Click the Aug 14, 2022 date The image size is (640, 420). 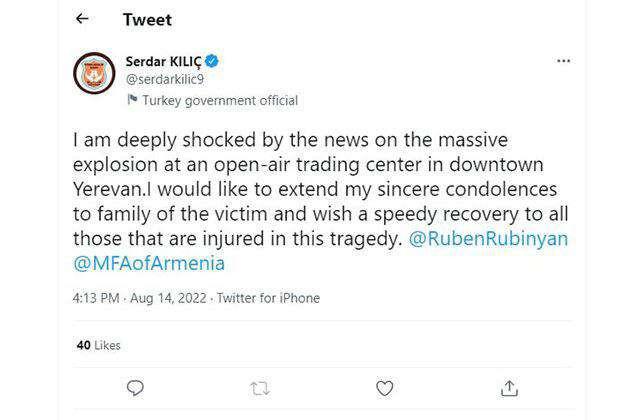pyautogui.click(x=168, y=298)
